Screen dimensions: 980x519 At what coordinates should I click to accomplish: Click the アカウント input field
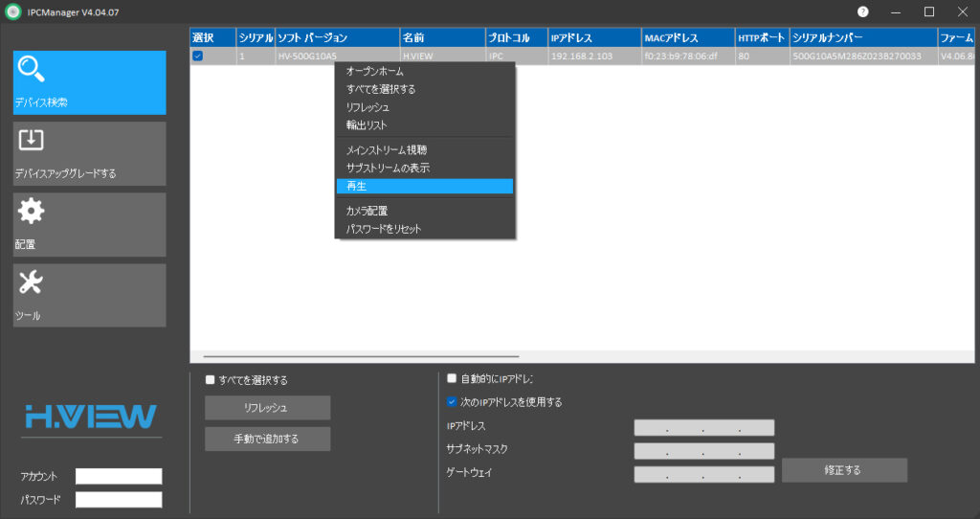click(119, 476)
